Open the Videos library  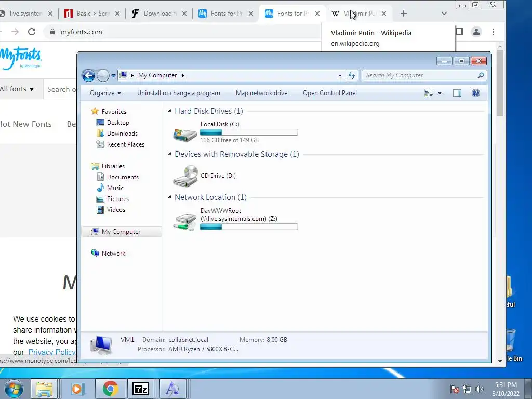pyautogui.click(x=111, y=210)
